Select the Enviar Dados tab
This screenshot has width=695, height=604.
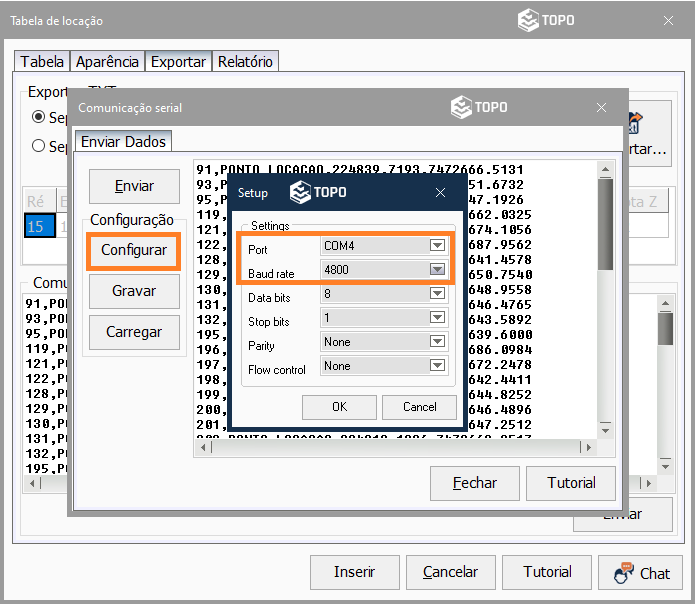[122, 142]
